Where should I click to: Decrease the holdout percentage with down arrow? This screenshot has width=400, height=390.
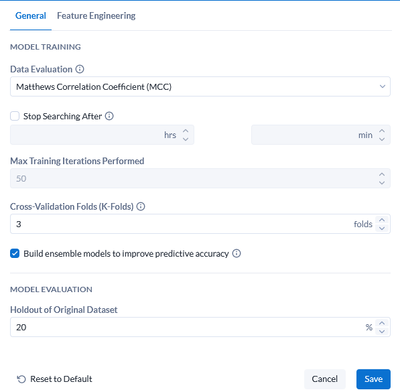click(x=382, y=331)
